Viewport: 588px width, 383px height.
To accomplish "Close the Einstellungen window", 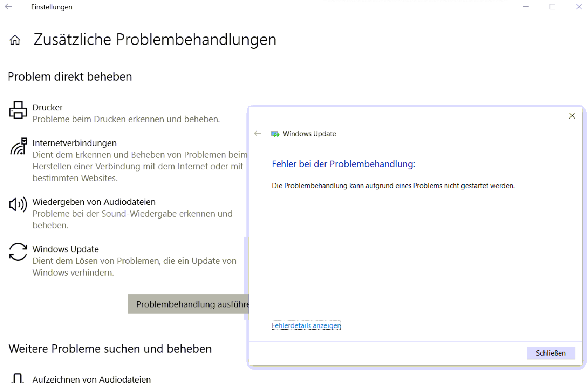I will pyautogui.click(x=579, y=7).
